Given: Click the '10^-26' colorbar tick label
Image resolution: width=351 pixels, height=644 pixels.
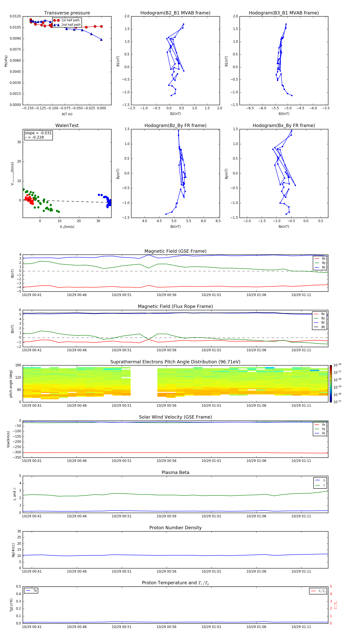Looking at the screenshot, I should coord(337,365).
